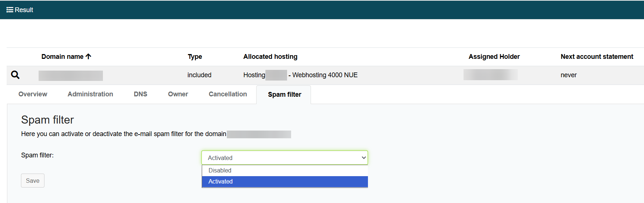Sort by the Domain name up arrow
The image size is (644, 203).
tap(88, 57)
